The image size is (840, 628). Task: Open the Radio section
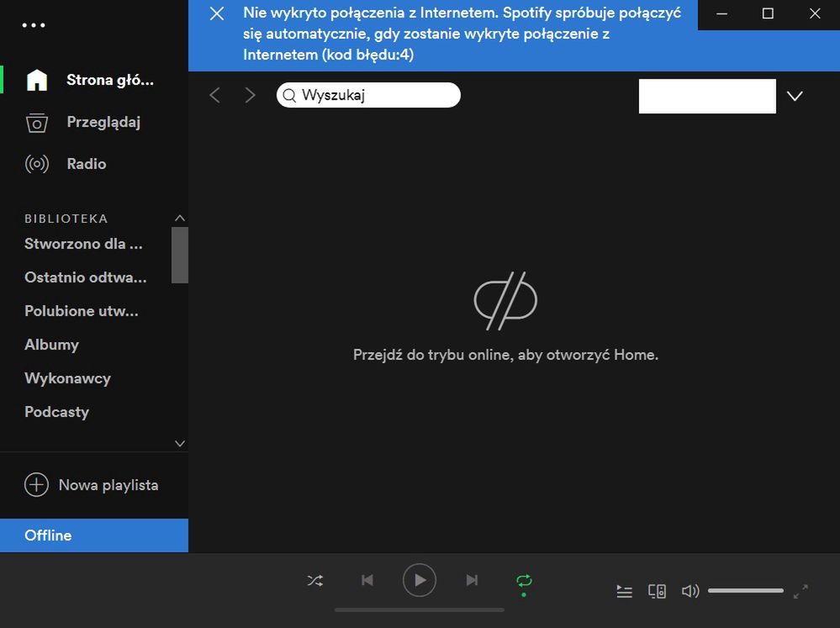(87, 164)
